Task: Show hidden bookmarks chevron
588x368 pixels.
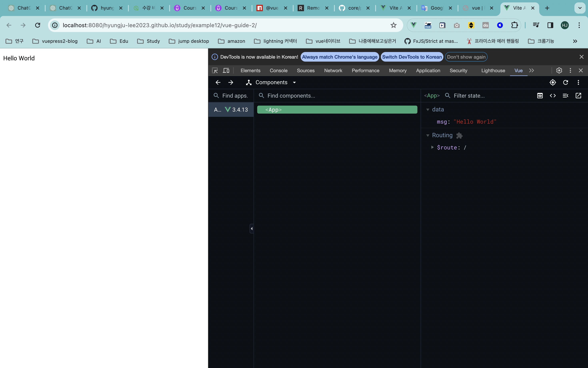Action: [x=575, y=41]
